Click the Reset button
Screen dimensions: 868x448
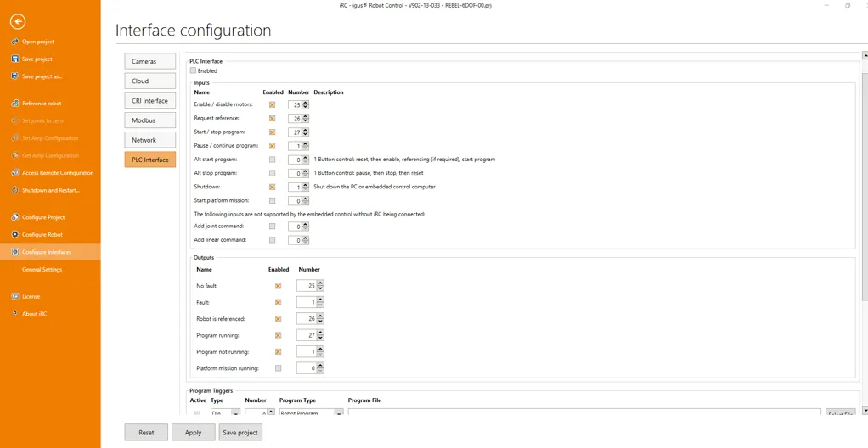click(146, 433)
